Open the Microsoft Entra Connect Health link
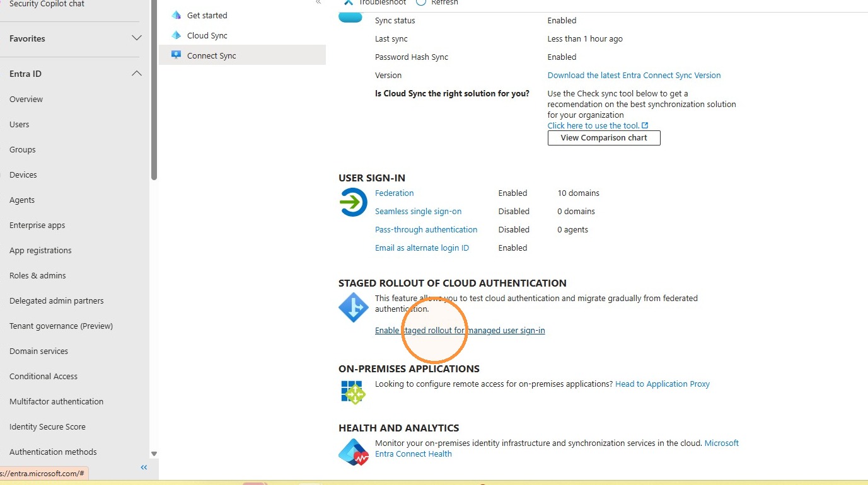Image resolution: width=868 pixels, height=485 pixels. click(414, 454)
